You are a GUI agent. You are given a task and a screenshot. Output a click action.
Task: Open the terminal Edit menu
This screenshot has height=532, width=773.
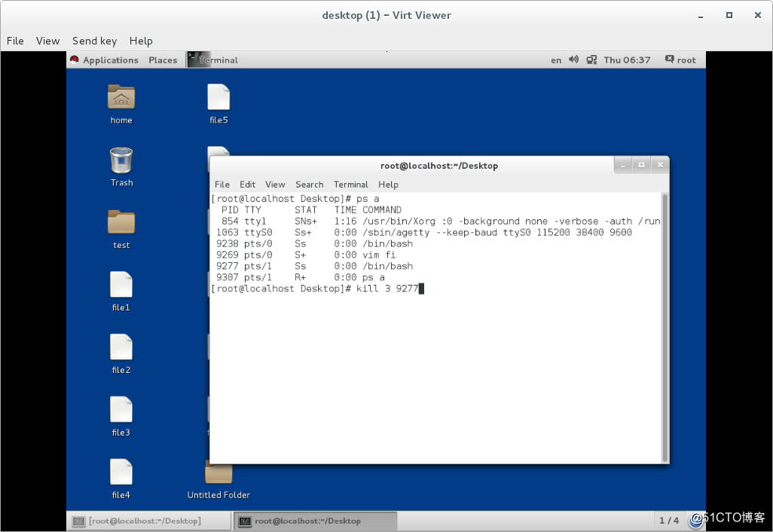click(x=247, y=185)
